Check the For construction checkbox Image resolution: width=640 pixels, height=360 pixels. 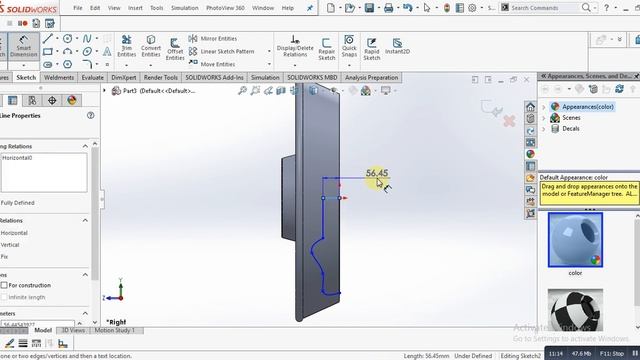click(x=4, y=285)
